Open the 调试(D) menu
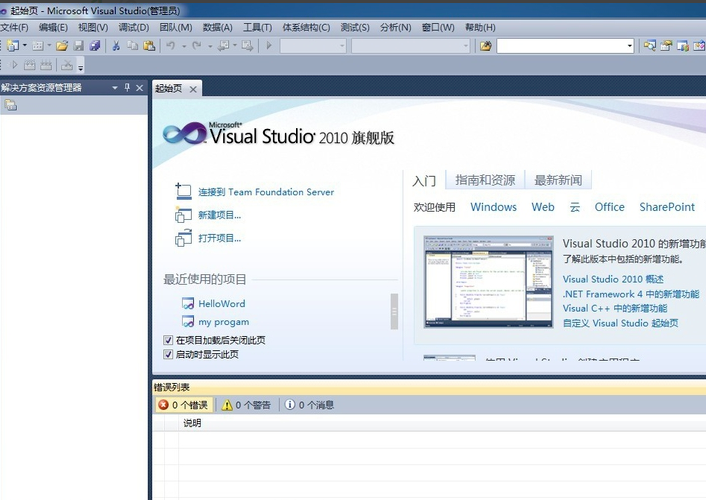The image size is (706, 500). coord(133,27)
